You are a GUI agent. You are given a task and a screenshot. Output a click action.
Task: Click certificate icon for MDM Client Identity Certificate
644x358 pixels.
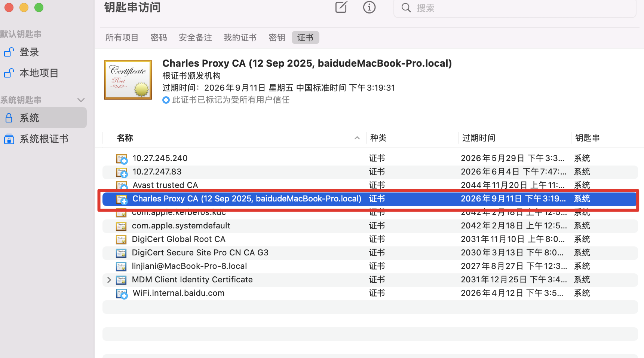121,280
